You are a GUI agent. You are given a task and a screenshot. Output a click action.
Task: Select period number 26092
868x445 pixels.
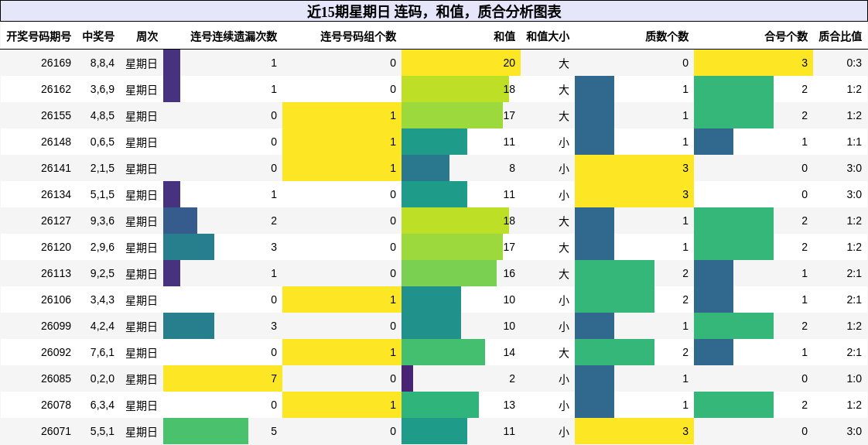(56, 352)
